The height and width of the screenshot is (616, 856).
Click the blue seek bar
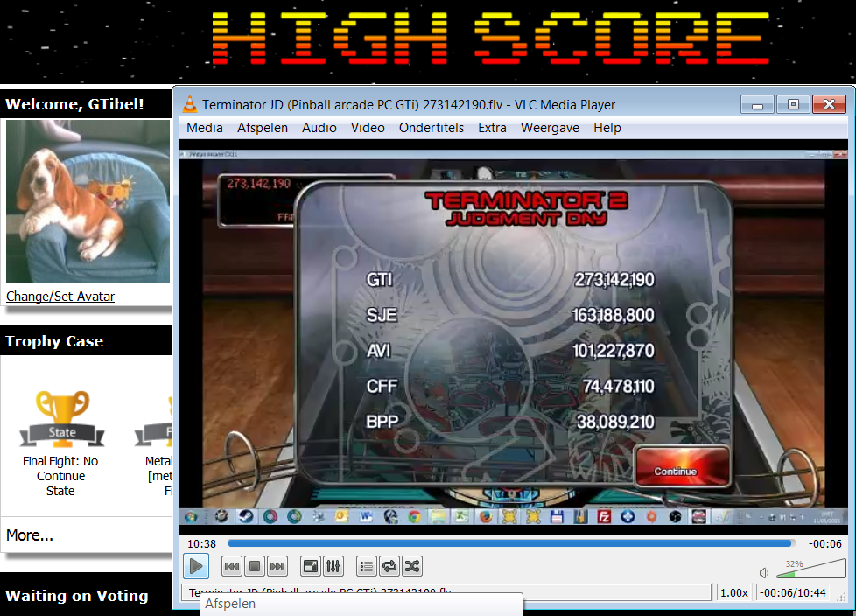tap(510, 543)
